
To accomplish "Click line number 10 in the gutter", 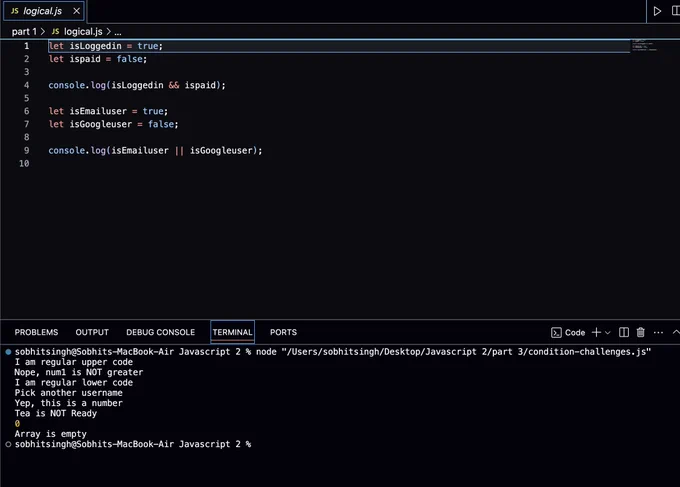I will click(24, 163).
